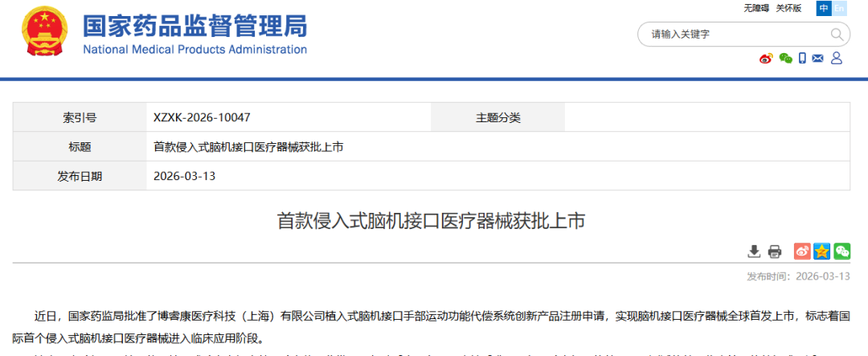
Task: Open the 国家药品监督管理局 site title
Action: click(194, 26)
